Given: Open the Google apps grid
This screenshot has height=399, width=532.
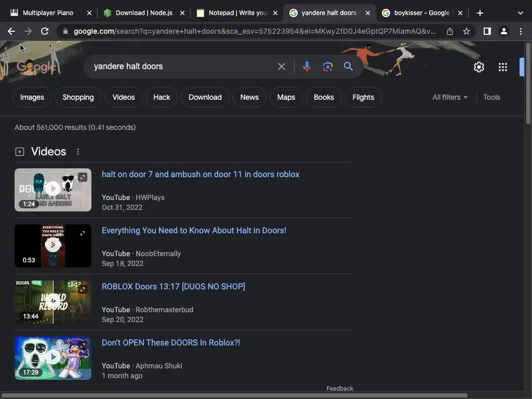Looking at the screenshot, I should coord(503,67).
